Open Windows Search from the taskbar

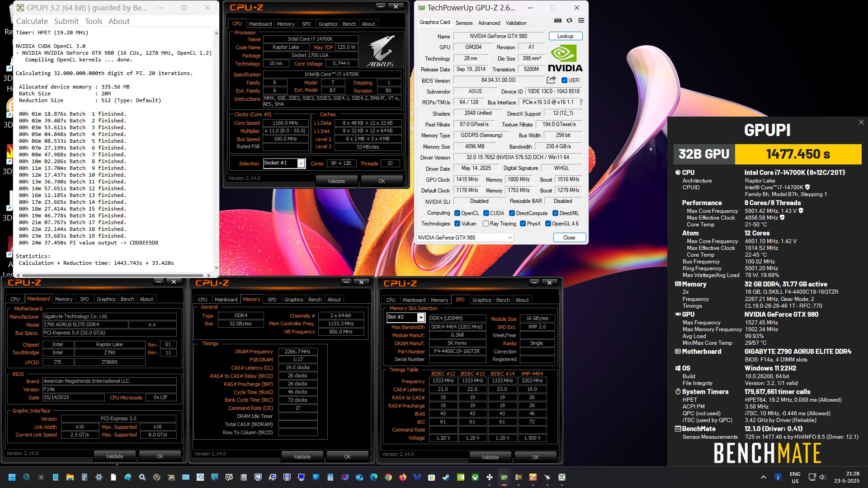point(27,477)
